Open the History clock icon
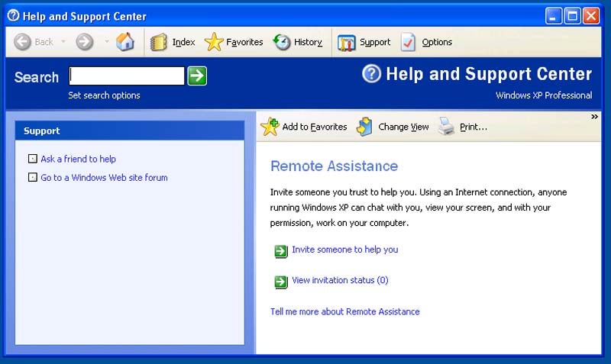611x364 pixels. [x=282, y=42]
